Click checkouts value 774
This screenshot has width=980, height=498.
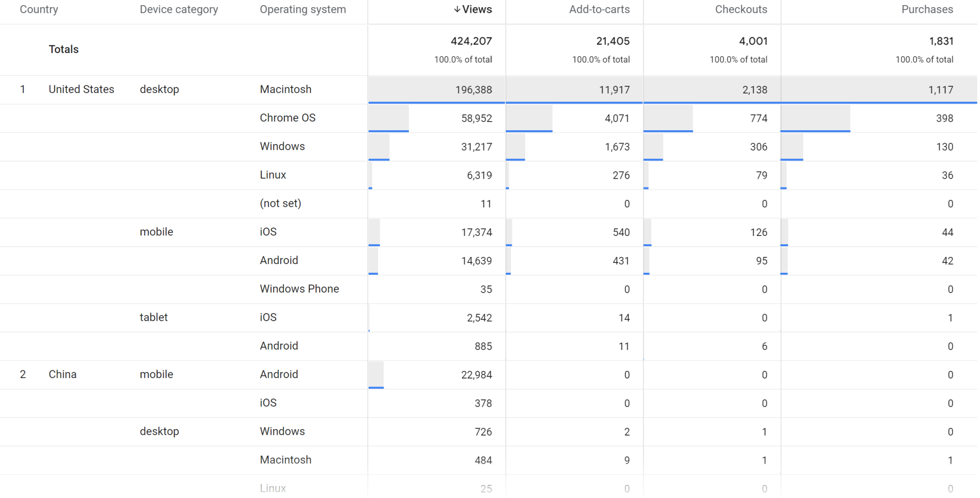[759, 118]
